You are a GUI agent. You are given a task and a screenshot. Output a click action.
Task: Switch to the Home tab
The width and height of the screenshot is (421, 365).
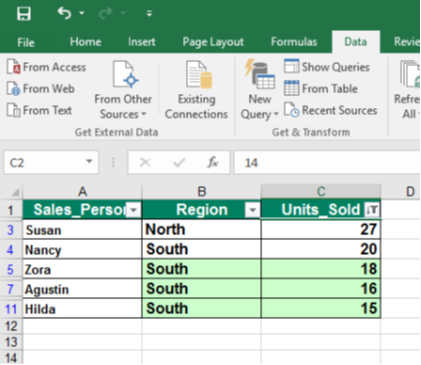pos(85,42)
